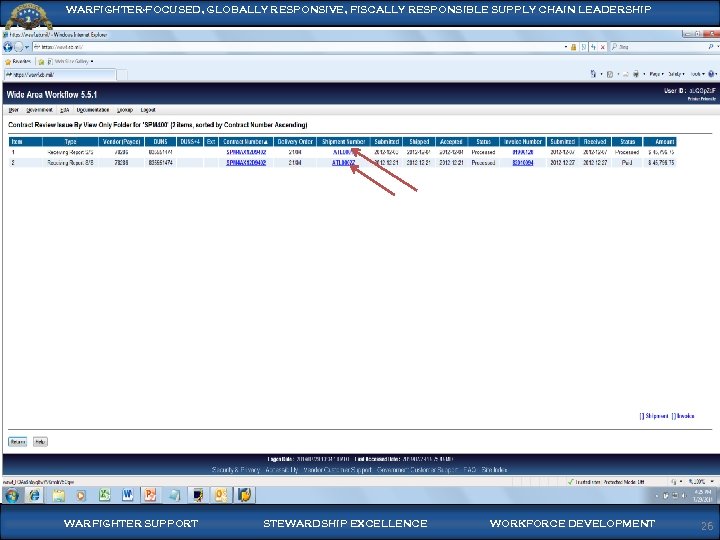The width and height of the screenshot is (720, 540).
Task: Click the Delivery Order column header
Action: [x=295, y=141]
